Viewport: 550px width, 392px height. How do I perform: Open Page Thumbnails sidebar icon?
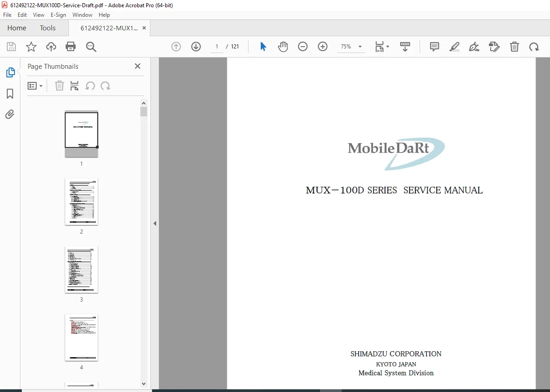pos(10,72)
